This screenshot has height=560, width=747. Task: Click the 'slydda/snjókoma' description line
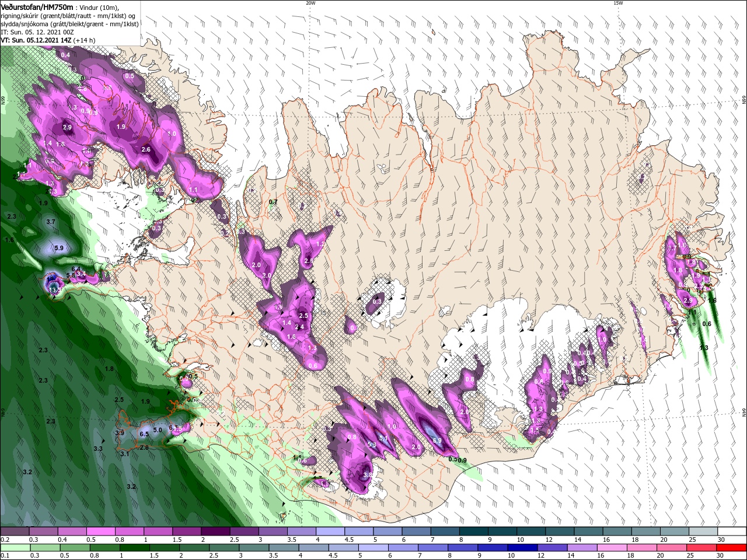coord(69,24)
